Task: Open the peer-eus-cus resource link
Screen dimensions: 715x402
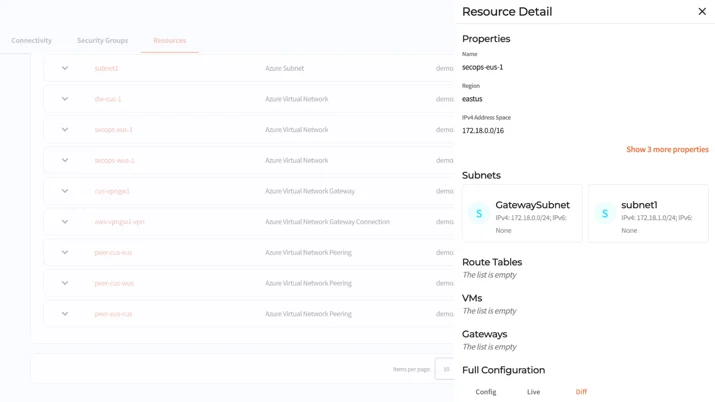Action: [114, 314]
